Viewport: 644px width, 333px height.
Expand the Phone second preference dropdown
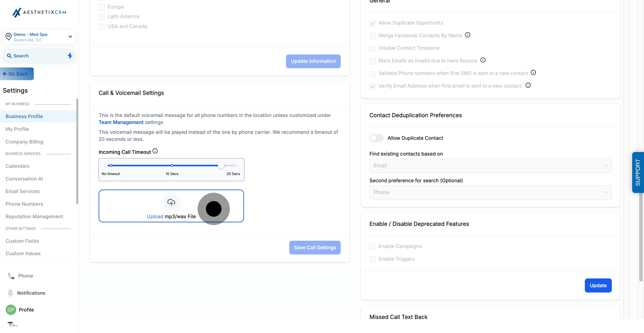coord(490,192)
